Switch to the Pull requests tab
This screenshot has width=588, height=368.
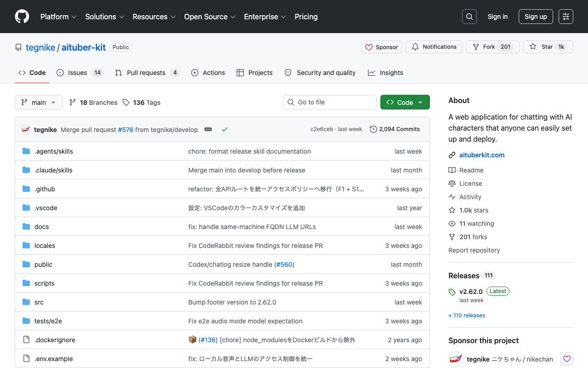click(x=147, y=73)
